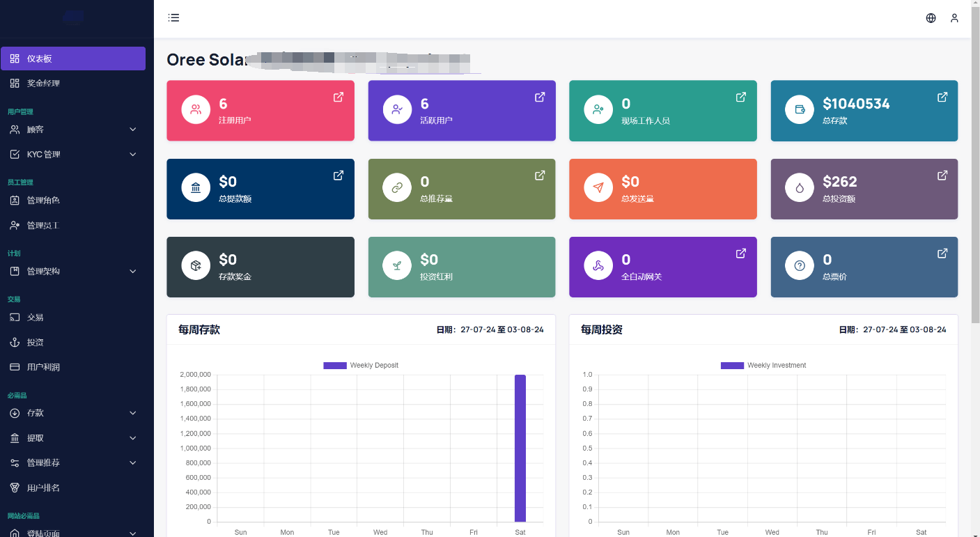Click the users icon on 注册用户 card
This screenshot has height=537, width=980.
(x=196, y=109)
